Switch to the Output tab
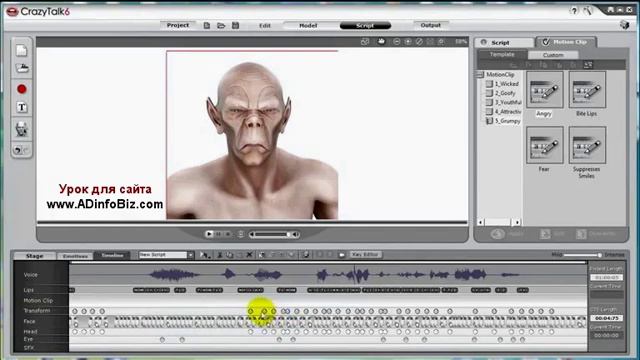This screenshot has height=360, width=640. tap(431, 25)
